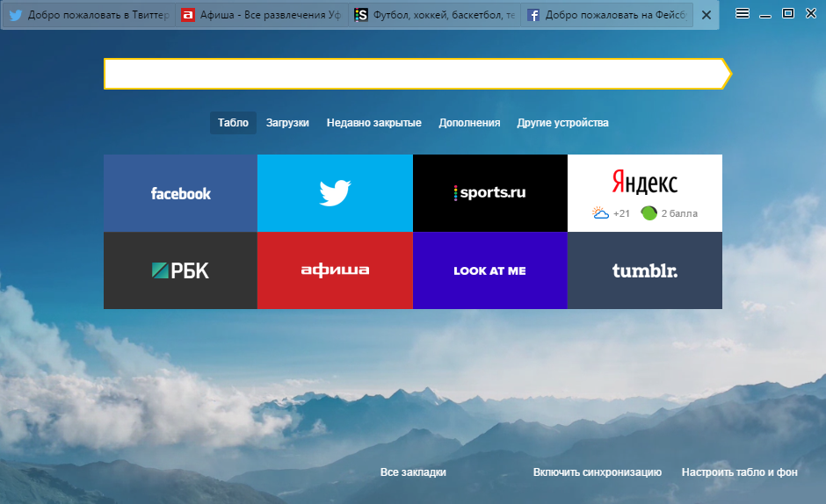Switch to the 'Футбол, хоккей, баскетбол' tab
This screenshot has height=504, width=826.
pos(434,15)
